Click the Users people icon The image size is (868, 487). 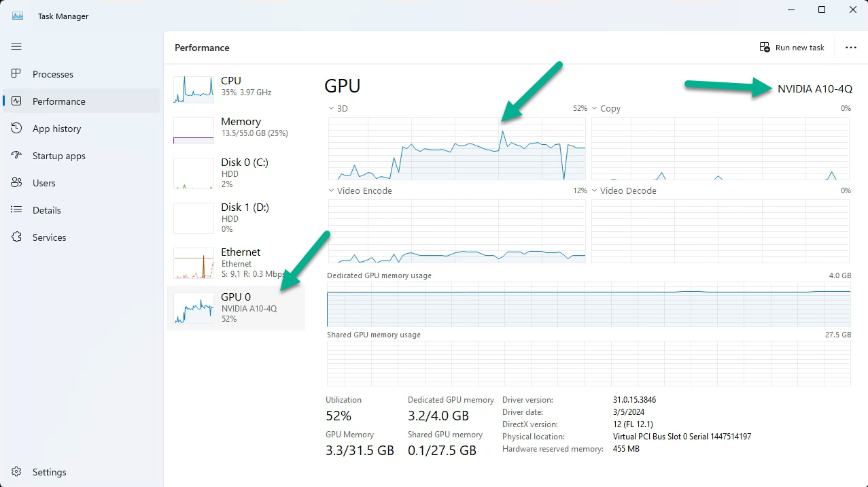click(17, 182)
